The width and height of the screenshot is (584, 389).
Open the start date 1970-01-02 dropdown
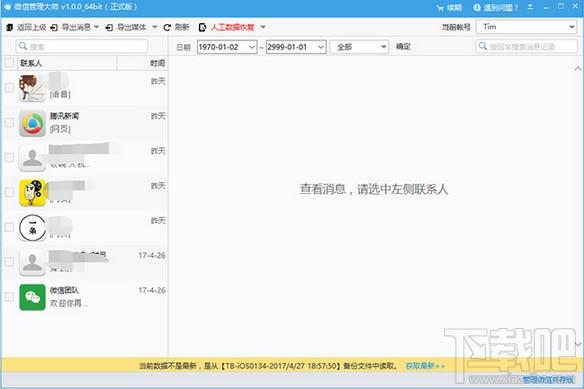[x=252, y=47]
